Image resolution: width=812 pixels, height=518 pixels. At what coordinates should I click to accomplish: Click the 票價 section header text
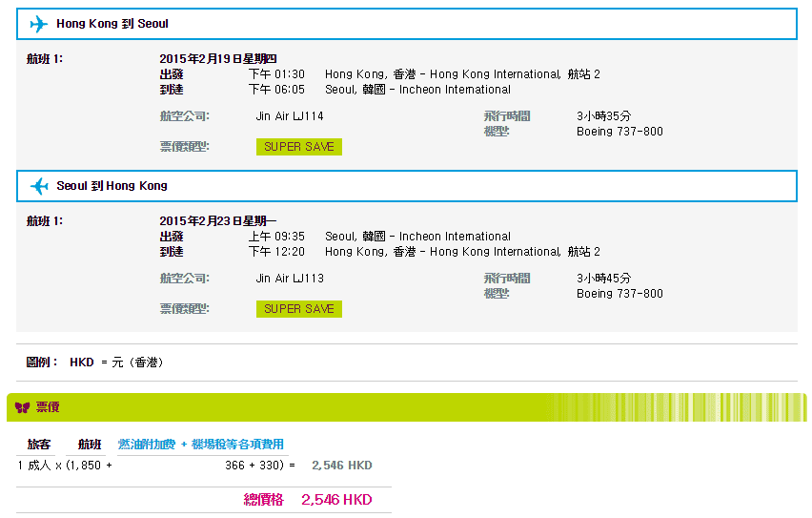click(x=48, y=407)
